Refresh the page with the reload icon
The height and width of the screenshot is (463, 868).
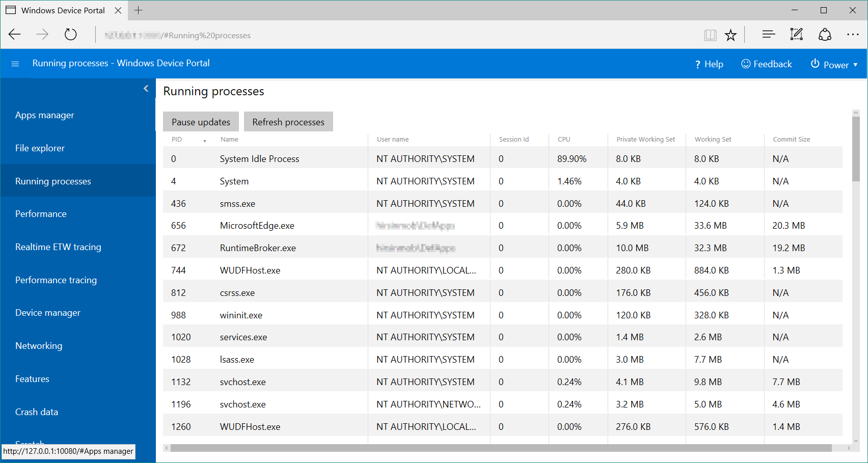[70, 35]
